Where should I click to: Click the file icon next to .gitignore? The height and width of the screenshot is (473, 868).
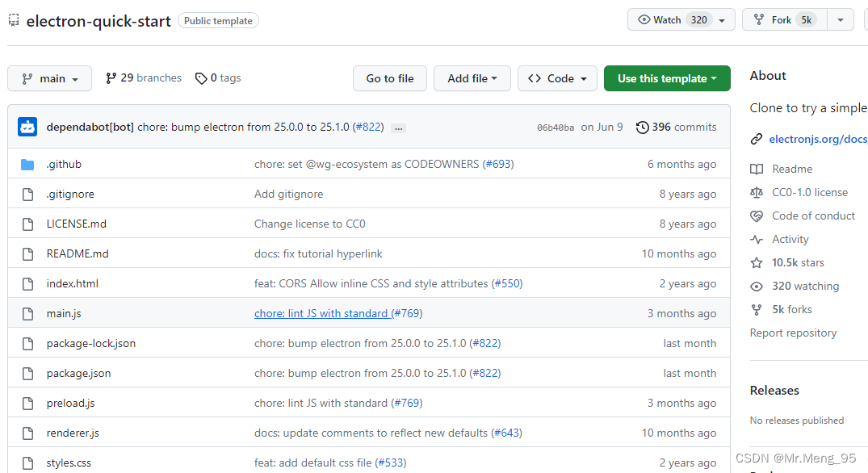pyautogui.click(x=27, y=195)
